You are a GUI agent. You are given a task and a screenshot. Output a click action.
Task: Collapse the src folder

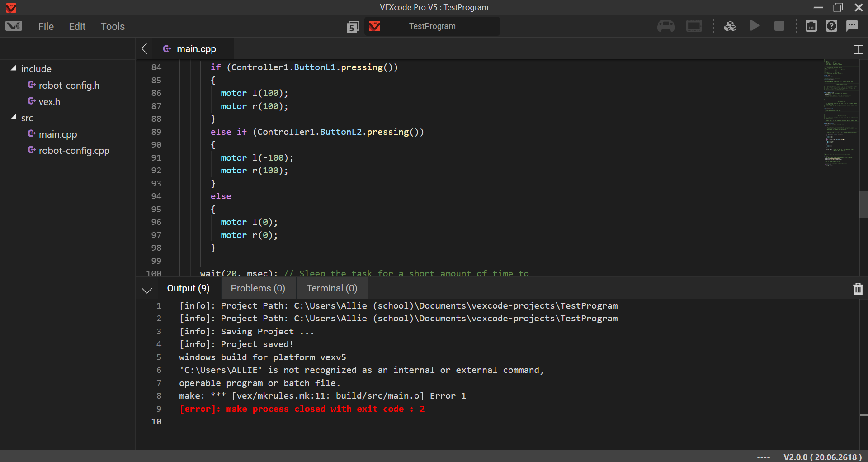pos(14,117)
